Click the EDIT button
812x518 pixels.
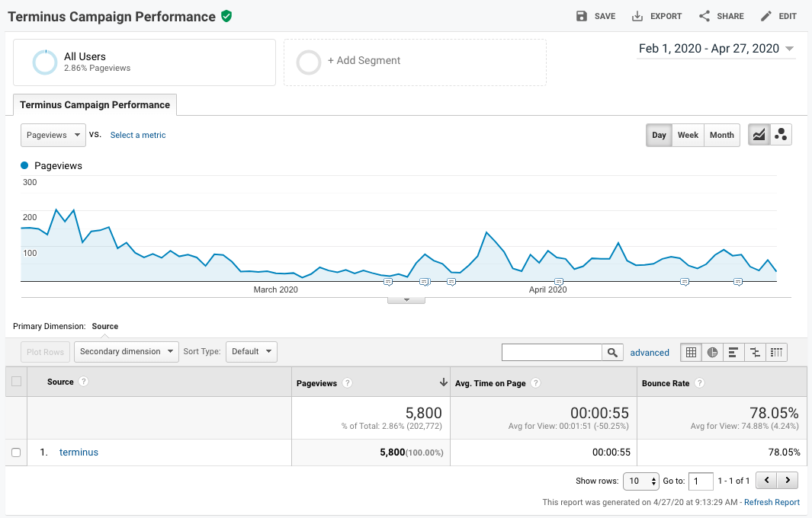point(778,17)
